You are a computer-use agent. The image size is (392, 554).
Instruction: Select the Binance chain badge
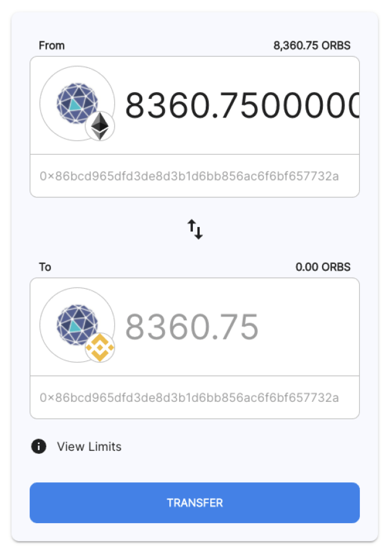tap(100, 347)
